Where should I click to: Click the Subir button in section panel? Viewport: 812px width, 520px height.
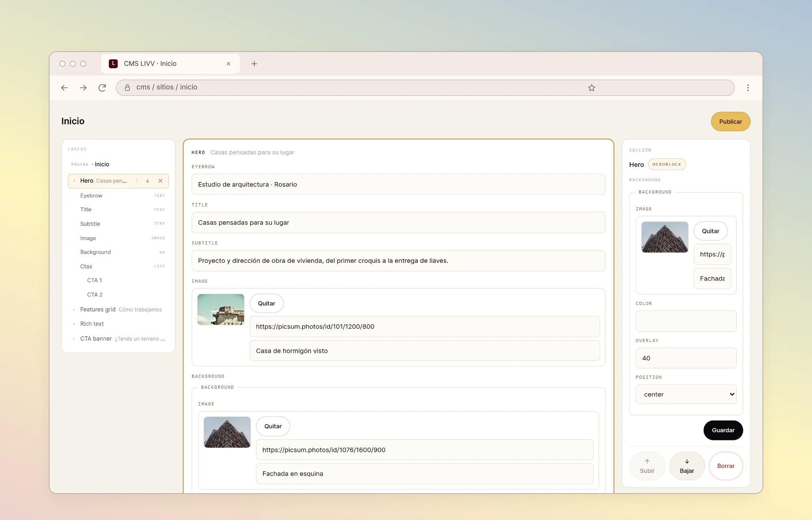tap(647, 466)
